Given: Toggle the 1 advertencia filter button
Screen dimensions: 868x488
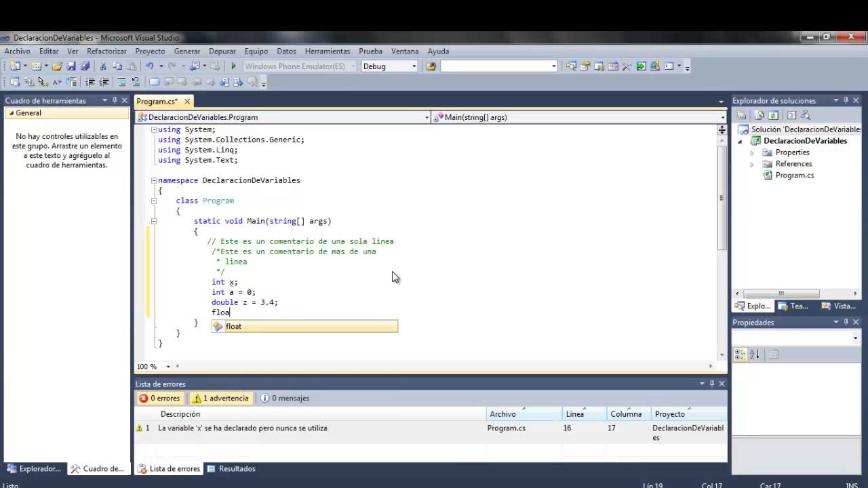Looking at the screenshot, I should [221, 399].
